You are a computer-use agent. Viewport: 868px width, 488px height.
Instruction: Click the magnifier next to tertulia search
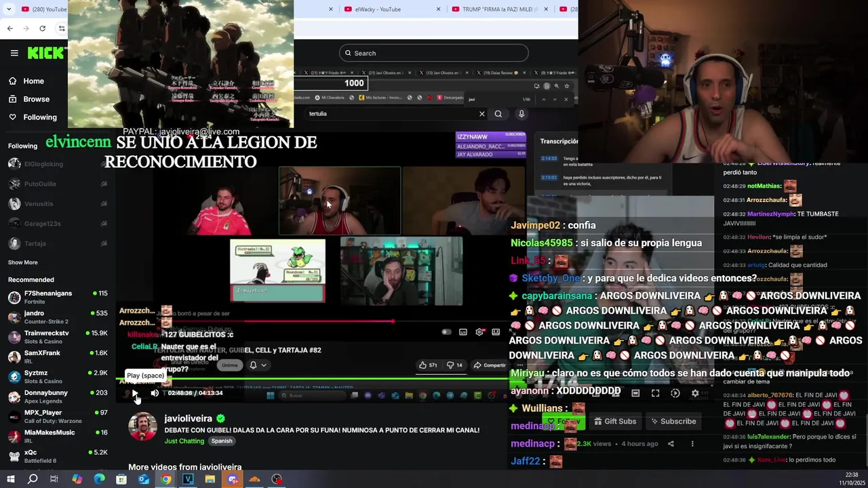[498, 114]
